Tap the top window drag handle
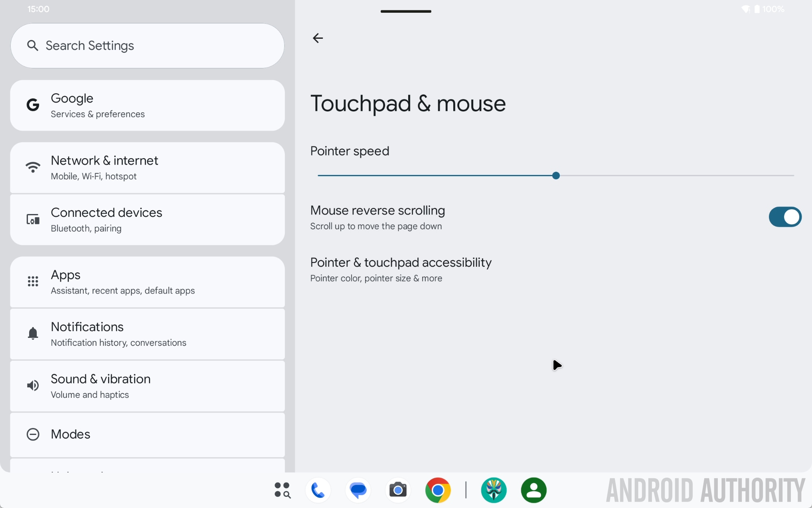 pos(406,11)
